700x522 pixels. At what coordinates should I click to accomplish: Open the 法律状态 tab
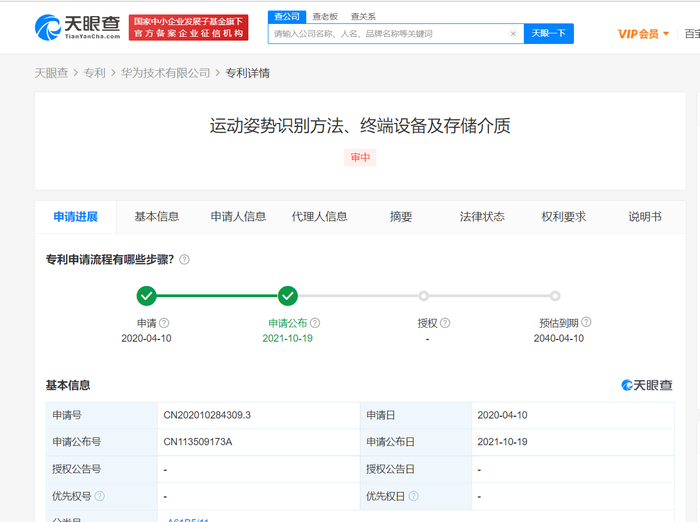tap(482, 217)
